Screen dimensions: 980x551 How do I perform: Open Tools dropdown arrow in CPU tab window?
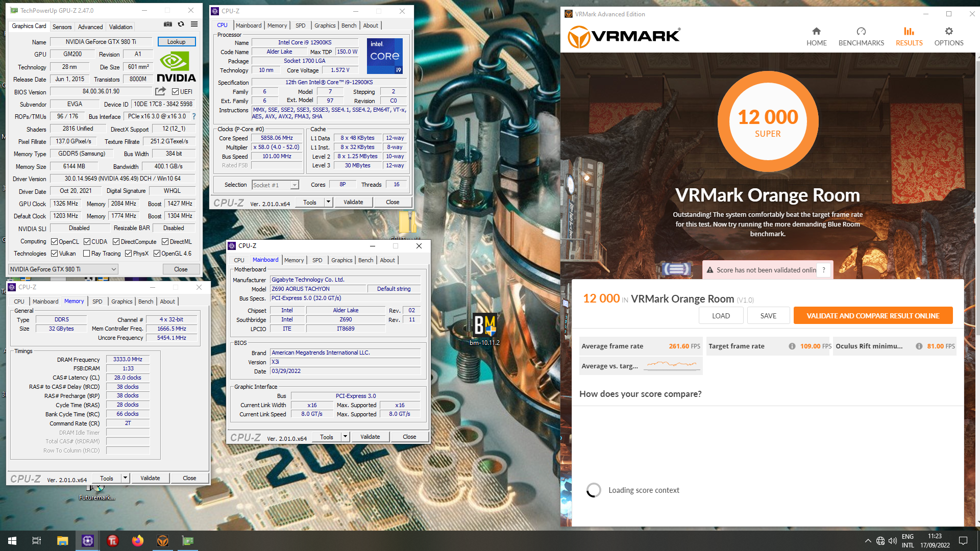[x=328, y=202]
